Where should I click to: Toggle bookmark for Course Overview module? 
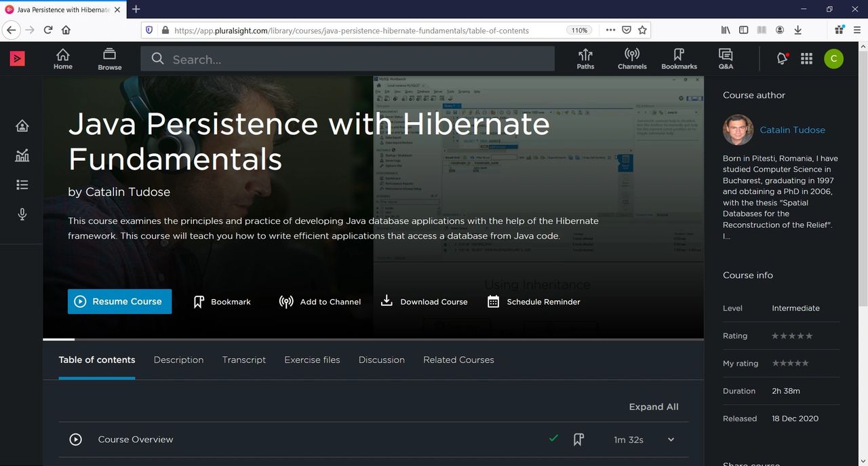click(x=578, y=440)
